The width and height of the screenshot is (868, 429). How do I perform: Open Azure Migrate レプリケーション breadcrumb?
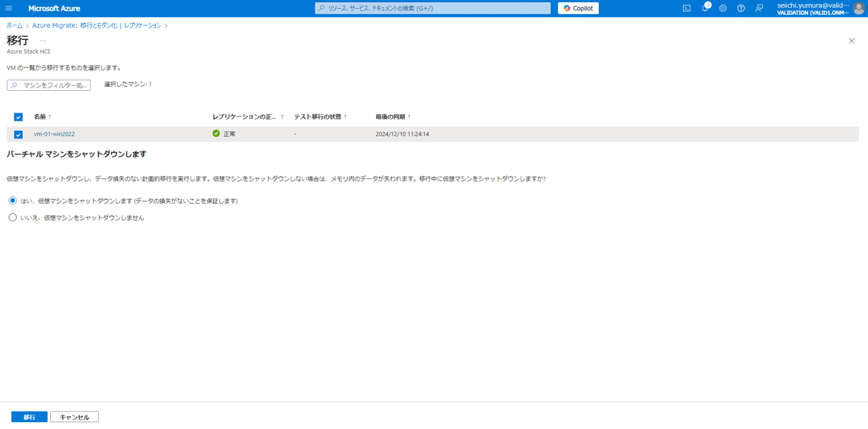pos(96,26)
